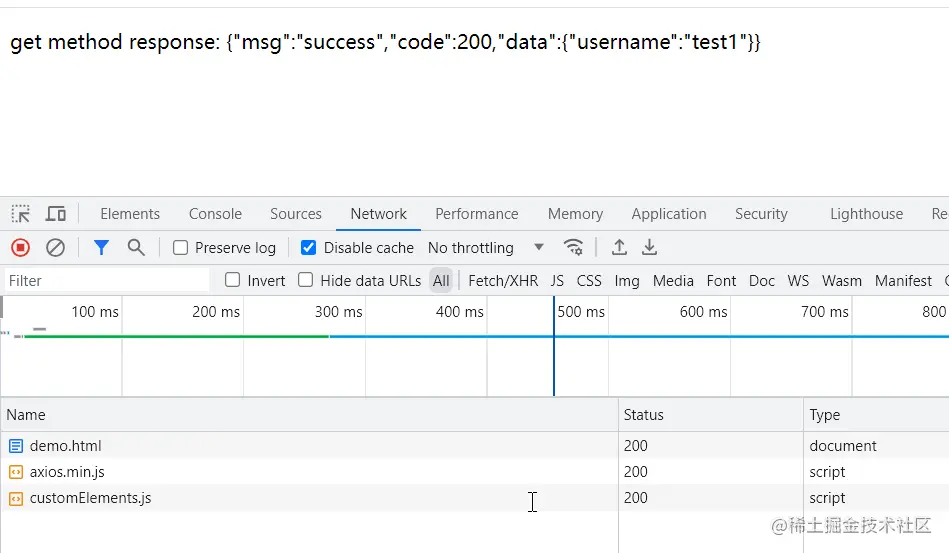Open the No throttling dropdown
Viewport: 949px width, 553px height.
pyautogui.click(x=485, y=247)
